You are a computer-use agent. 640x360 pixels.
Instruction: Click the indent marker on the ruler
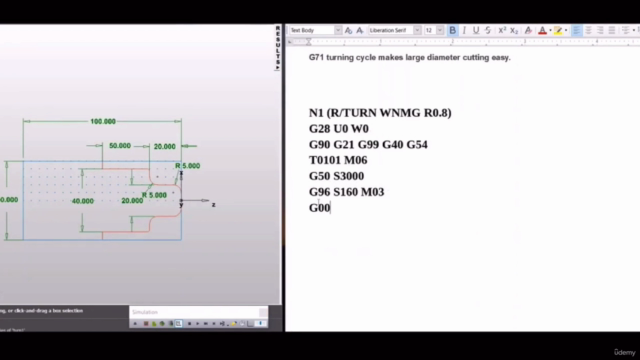309,42
